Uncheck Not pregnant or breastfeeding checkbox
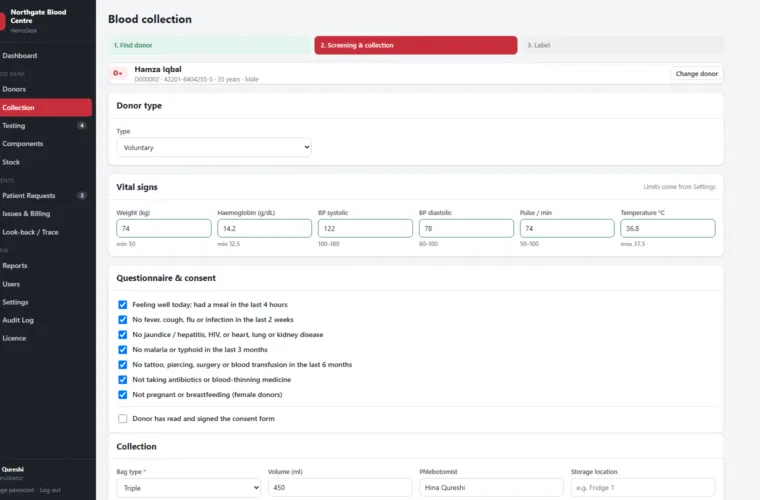760x500 pixels. [x=123, y=394]
